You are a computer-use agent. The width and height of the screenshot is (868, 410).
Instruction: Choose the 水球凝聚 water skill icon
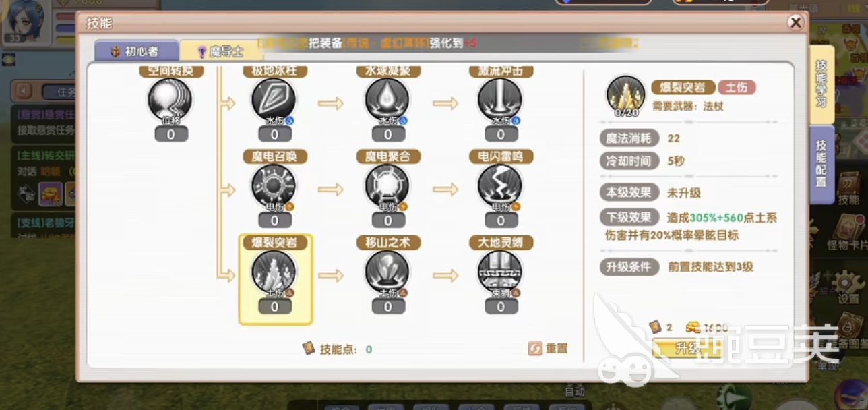tap(387, 101)
